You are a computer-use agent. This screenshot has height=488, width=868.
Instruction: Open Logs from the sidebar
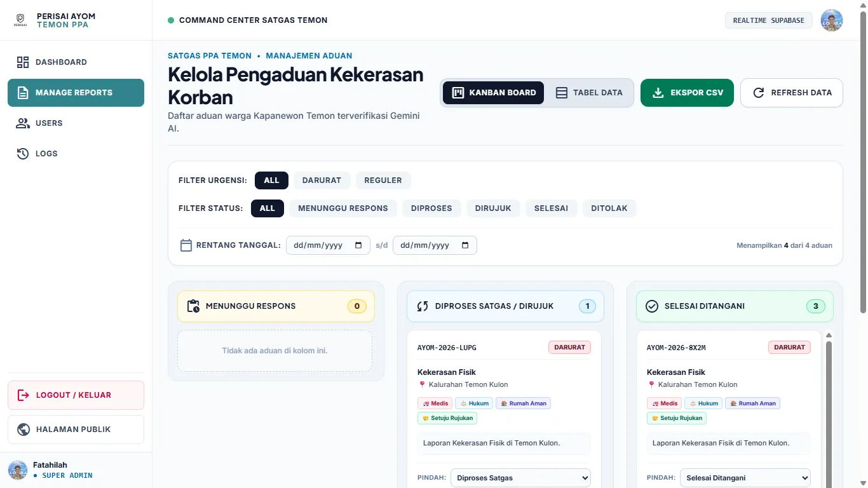click(x=76, y=154)
